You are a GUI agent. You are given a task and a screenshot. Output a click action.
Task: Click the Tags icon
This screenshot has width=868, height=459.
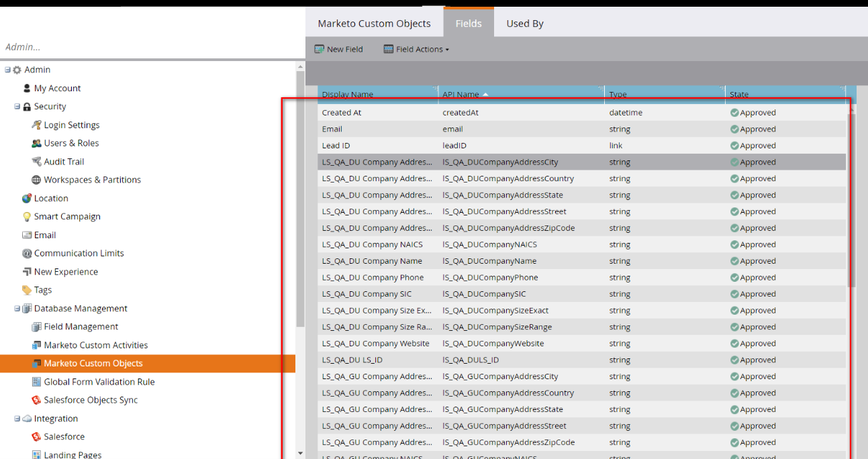(27, 290)
